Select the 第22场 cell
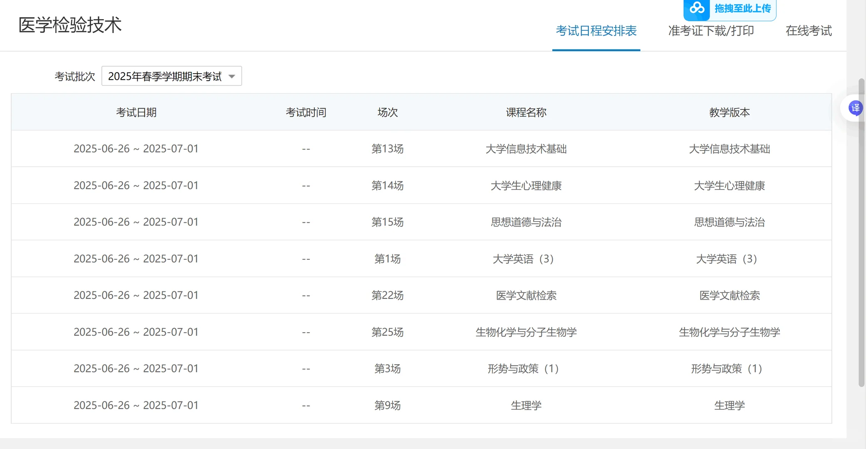The height and width of the screenshot is (449, 868). point(387,296)
